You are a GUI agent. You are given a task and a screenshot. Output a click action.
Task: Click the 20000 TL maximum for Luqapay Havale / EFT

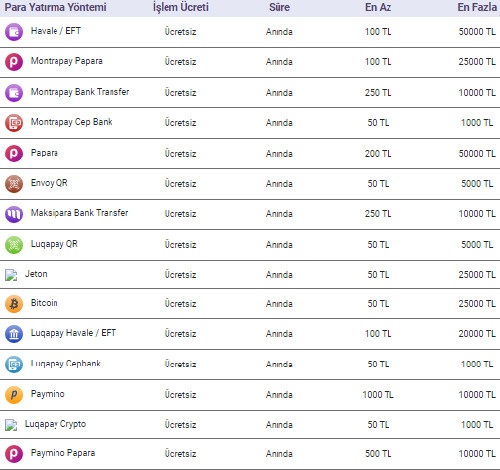coord(477,334)
